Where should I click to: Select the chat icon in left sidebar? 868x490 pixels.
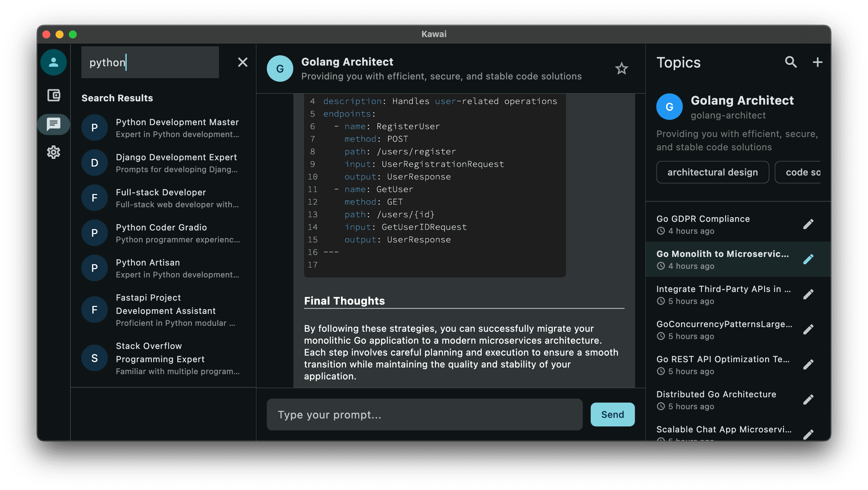click(54, 124)
